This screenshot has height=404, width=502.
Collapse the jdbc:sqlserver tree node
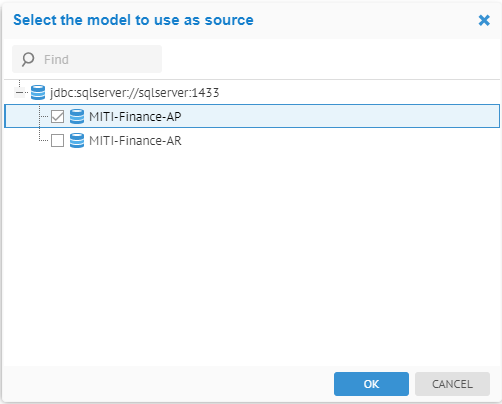point(20,92)
